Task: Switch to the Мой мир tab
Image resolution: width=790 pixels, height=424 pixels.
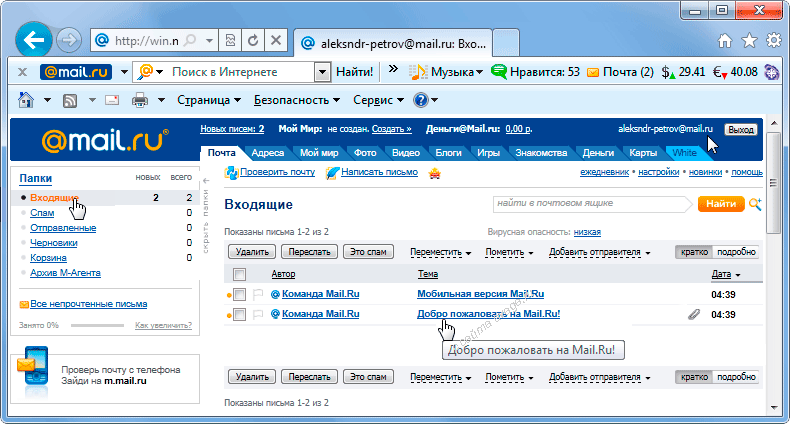Action: (319, 153)
